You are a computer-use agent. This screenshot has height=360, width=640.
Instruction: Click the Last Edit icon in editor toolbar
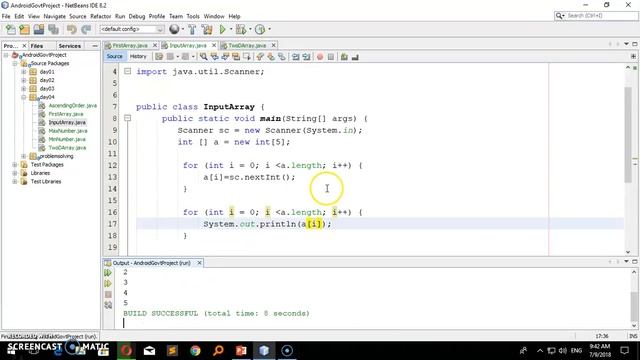pos(159,57)
